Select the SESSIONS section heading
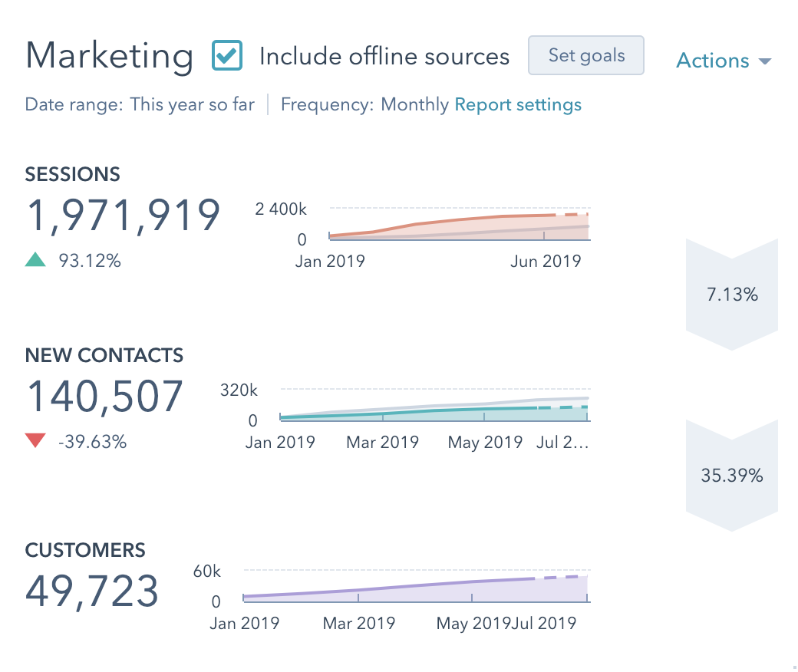 point(72,175)
